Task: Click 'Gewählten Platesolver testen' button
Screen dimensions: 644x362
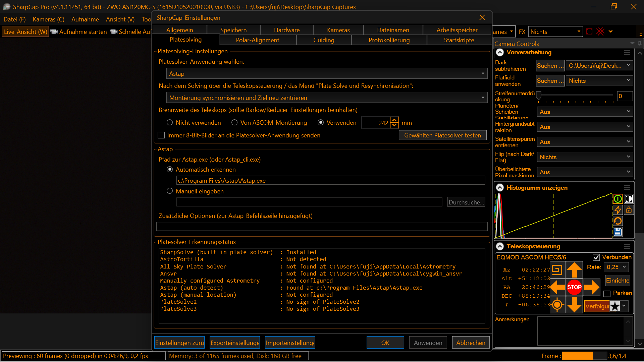Action: 443,135
